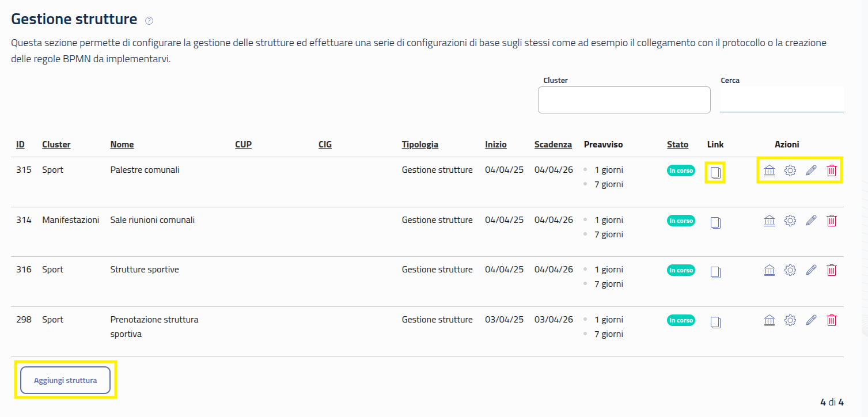Open building icon for Prenotazione struttura sportiva

[x=769, y=320]
